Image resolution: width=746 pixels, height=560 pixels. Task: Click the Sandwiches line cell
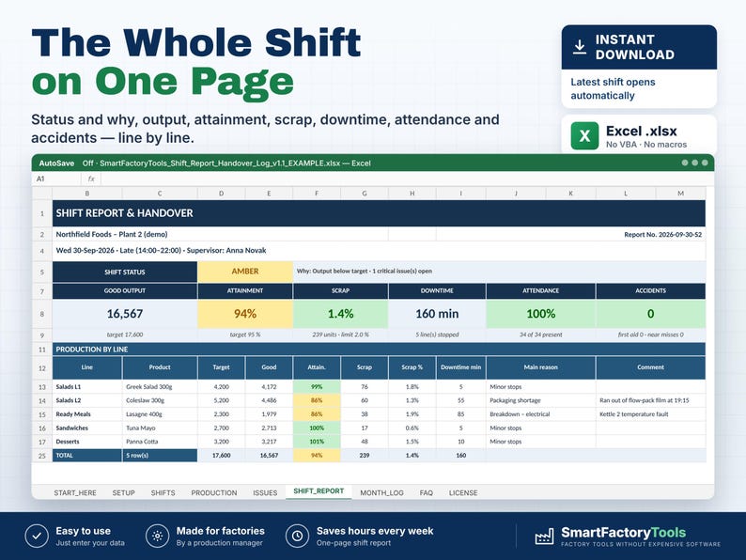point(87,428)
